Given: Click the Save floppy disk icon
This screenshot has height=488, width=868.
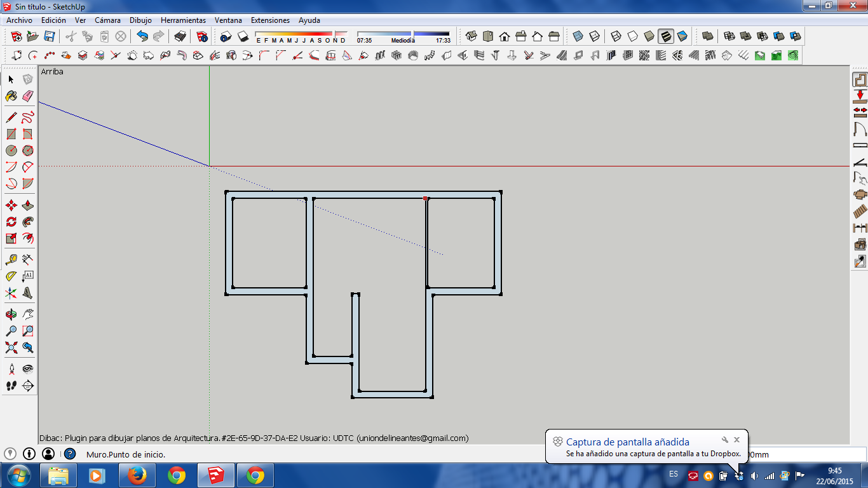Looking at the screenshot, I should tap(49, 36).
